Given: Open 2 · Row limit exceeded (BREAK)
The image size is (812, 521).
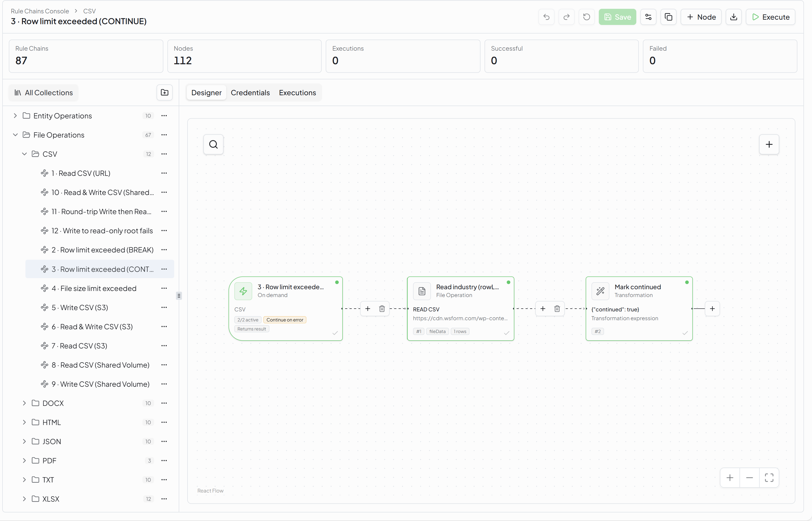Looking at the screenshot, I should point(100,250).
